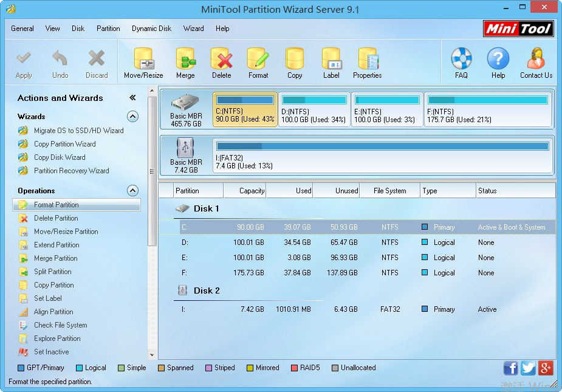Click the Discard X icon

(x=97, y=58)
